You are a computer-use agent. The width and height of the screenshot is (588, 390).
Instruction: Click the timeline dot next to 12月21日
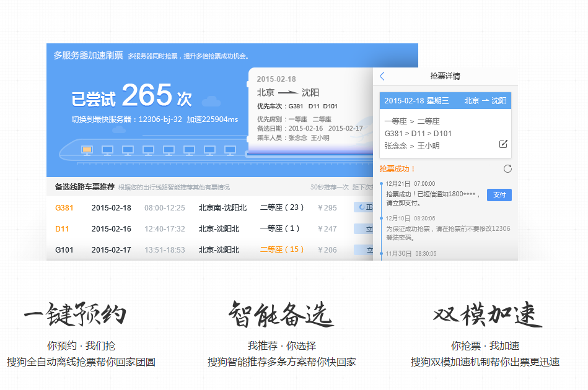[x=382, y=183]
